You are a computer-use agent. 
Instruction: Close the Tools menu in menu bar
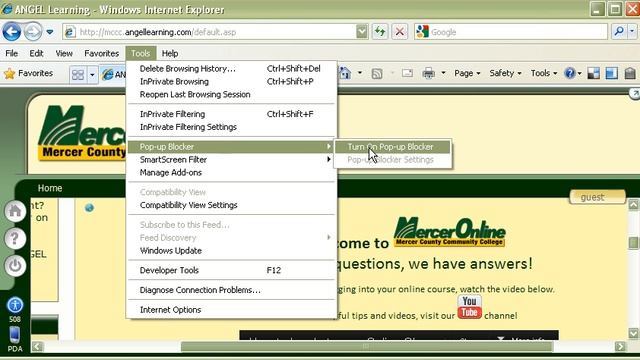(140, 53)
